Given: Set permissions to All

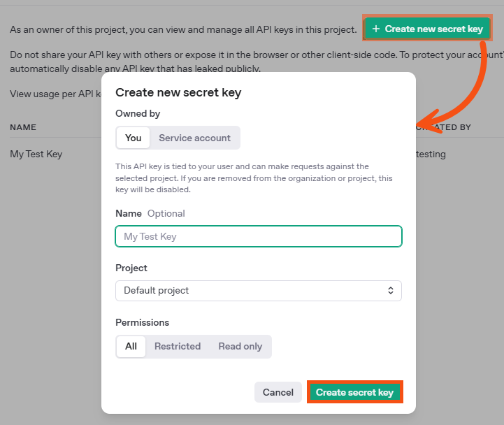Looking at the screenshot, I should (131, 346).
